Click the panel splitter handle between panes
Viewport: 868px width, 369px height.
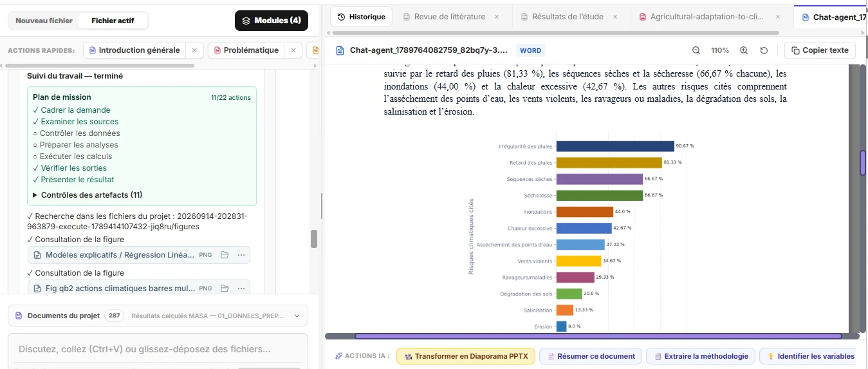pos(321,206)
